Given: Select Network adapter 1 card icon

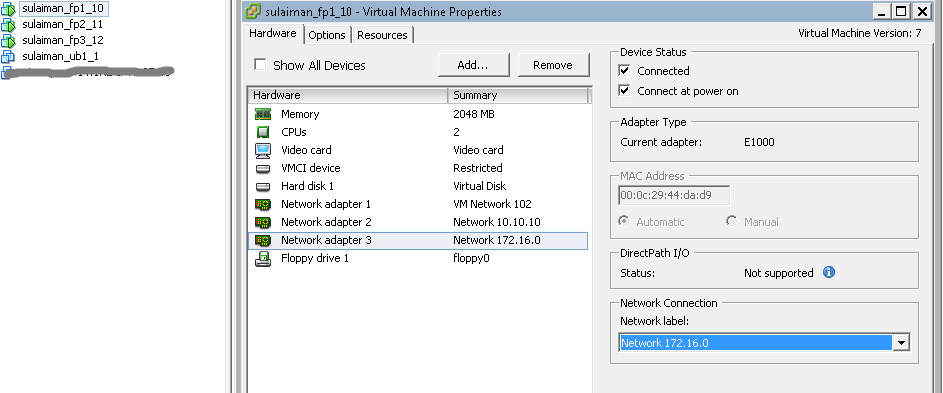Looking at the screenshot, I should [x=263, y=204].
